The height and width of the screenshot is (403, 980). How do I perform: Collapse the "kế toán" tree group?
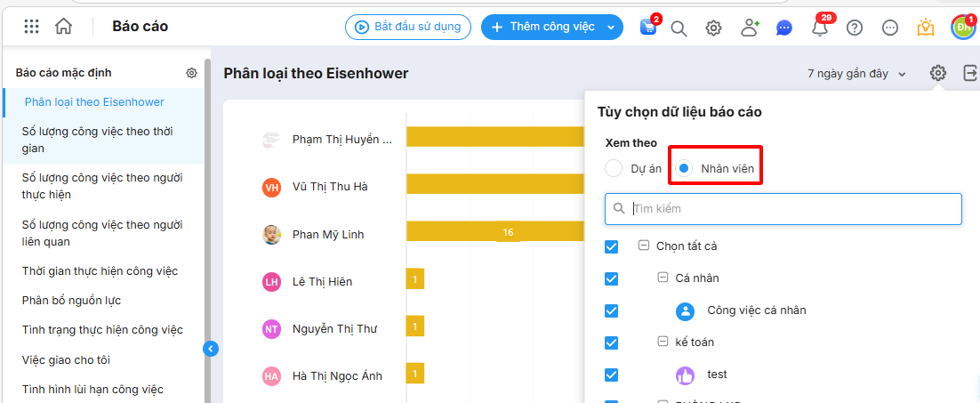coord(663,342)
